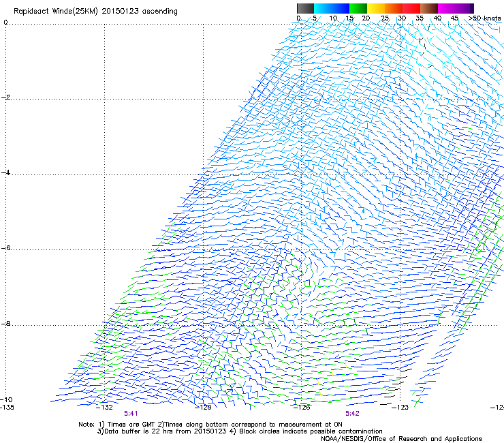
Task: Click the latitude label '-6' on left axis
Action: coord(6,248)
